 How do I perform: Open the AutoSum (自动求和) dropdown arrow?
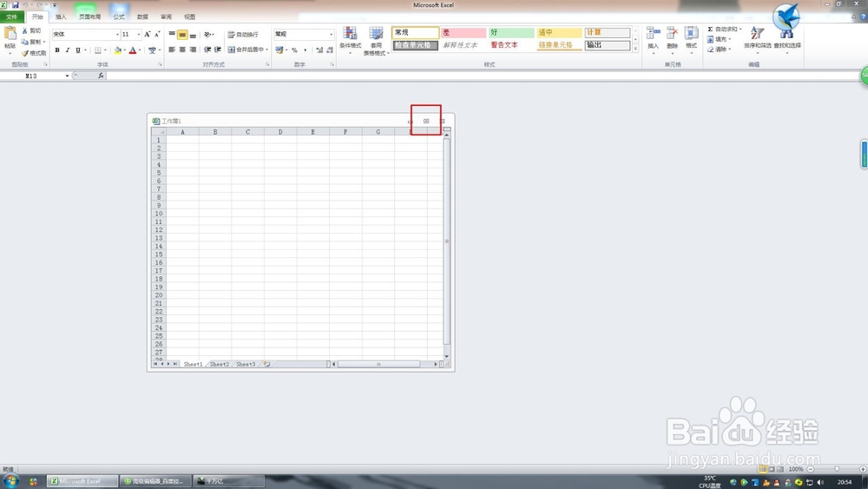pyautogui.click(x=740, y=29)
